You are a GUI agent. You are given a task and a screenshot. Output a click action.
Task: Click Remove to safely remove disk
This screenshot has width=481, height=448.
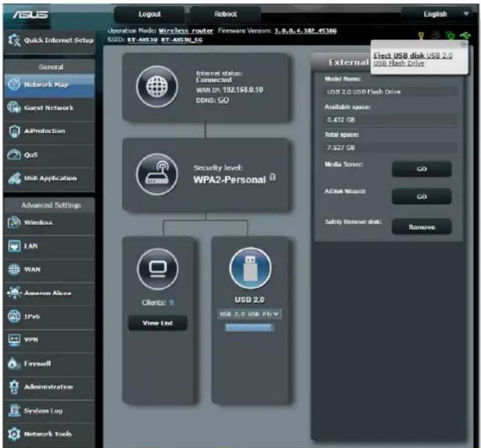422,227
